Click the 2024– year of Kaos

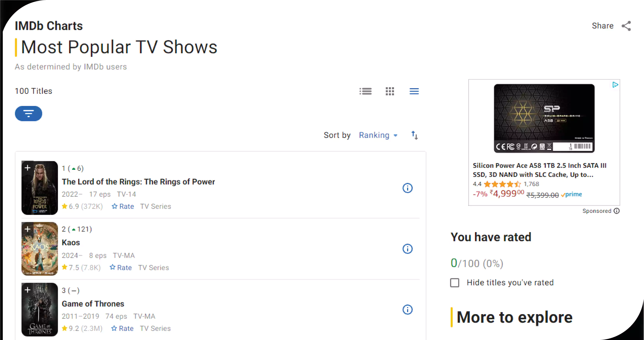72,255
